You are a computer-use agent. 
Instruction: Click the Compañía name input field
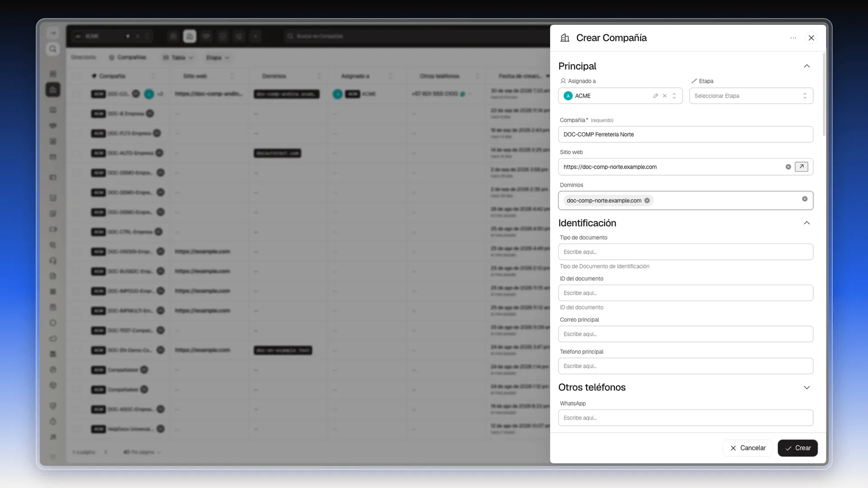tap(685, 134)
